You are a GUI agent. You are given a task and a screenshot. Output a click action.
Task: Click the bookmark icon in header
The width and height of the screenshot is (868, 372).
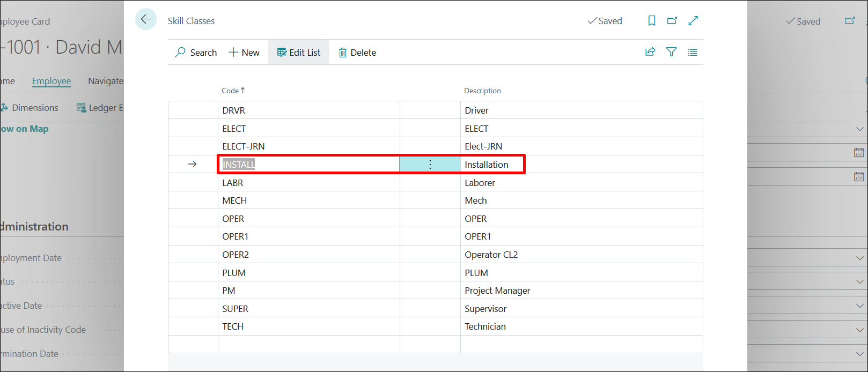[x=652, y=21]
